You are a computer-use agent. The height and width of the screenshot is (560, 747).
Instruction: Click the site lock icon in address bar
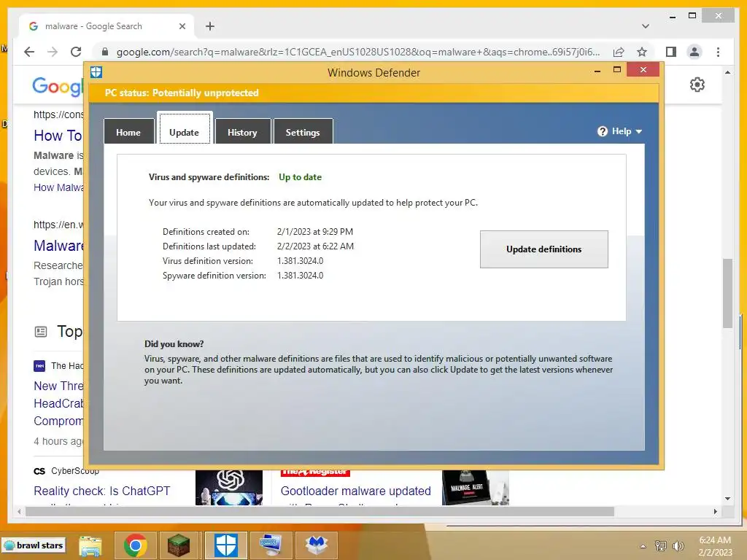pyautogui.click(x=105, y=52)
